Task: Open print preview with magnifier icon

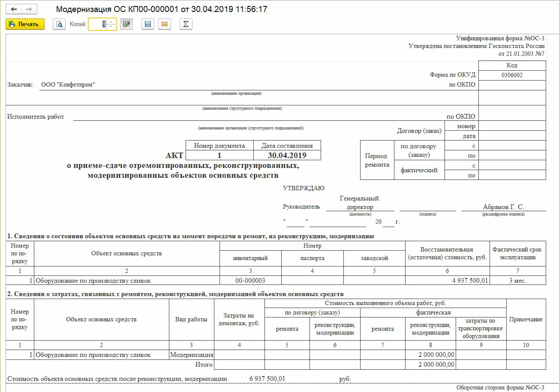Action: coord(59,24)
